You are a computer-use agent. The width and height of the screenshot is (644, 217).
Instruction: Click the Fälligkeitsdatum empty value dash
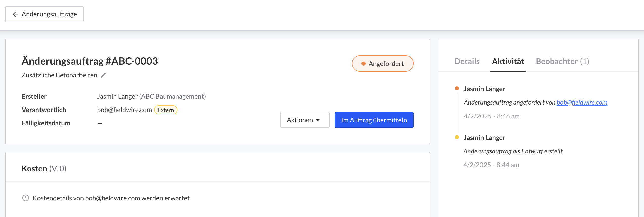click(x=100, y=123)
